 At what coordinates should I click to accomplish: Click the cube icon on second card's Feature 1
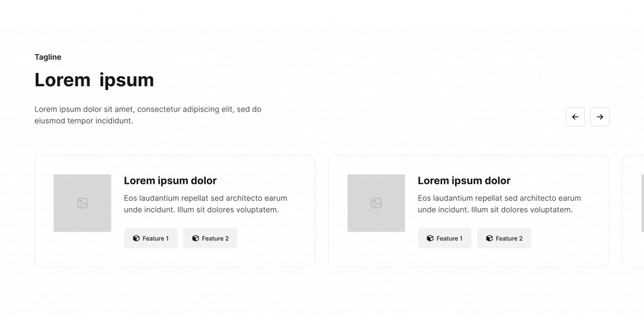click(430, 238)
